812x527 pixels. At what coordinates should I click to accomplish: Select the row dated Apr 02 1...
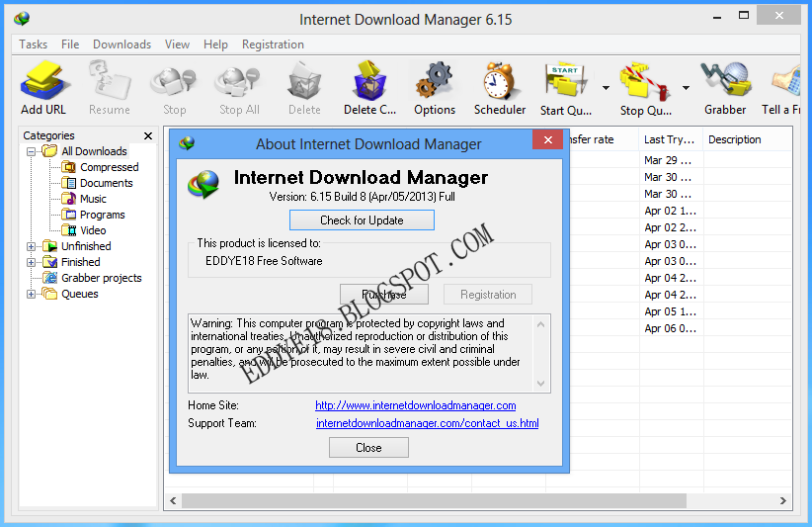coord(681,211)
